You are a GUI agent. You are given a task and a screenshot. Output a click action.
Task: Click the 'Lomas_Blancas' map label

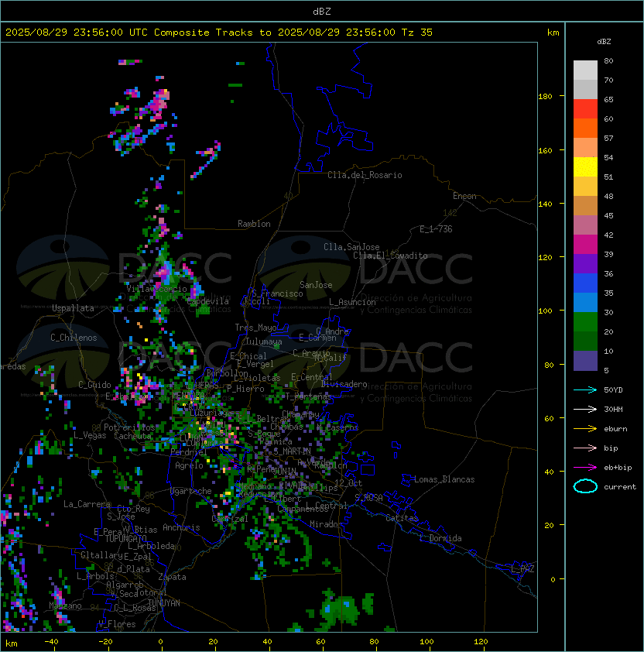point(444,479)
